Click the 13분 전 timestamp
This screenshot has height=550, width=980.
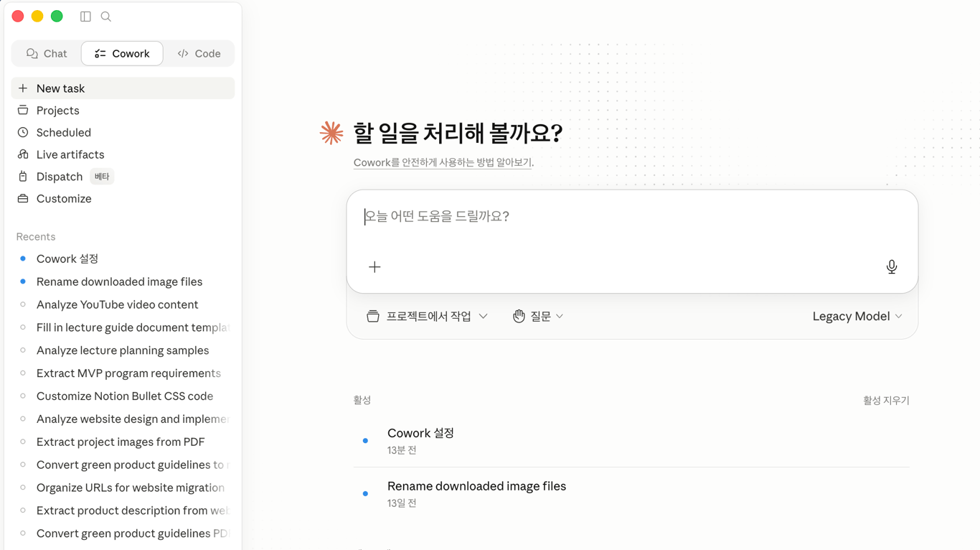pyautogui.click(x=402, y=450)
